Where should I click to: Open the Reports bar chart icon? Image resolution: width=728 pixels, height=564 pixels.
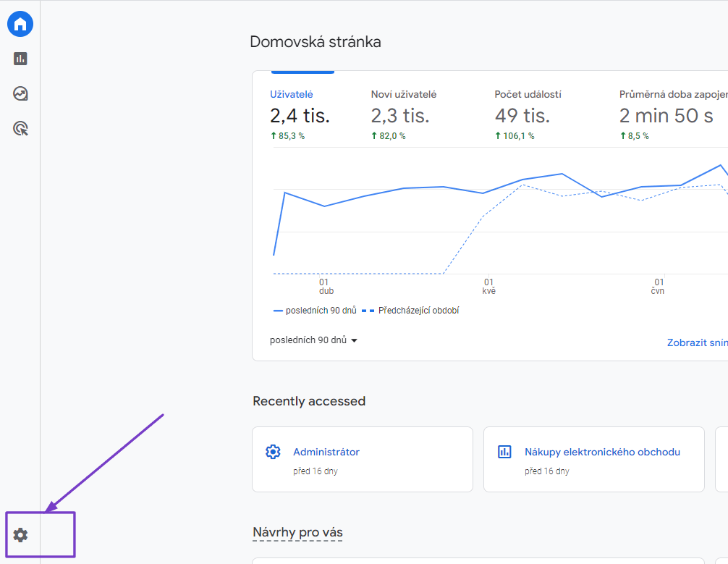[x=20, y=59]
